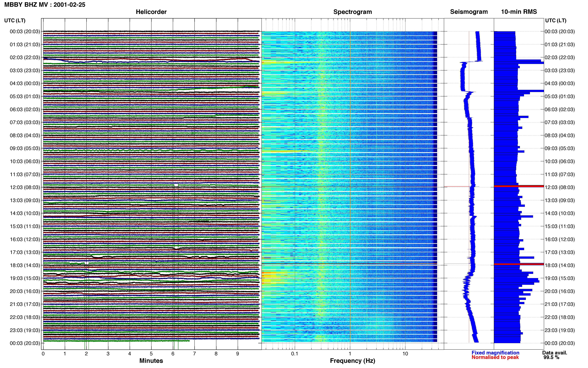Click '22:03 (18:03)' label beside the RMS panel
Viewport: 588px width, 368px height.
point(560,317)
